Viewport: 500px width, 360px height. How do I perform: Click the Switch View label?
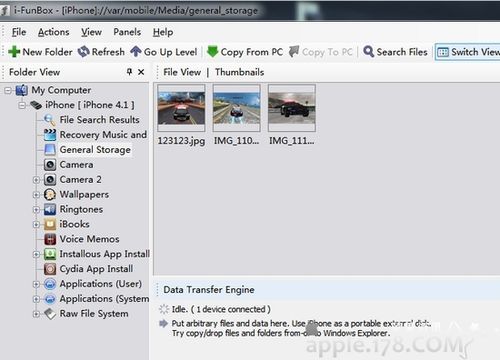475,52
